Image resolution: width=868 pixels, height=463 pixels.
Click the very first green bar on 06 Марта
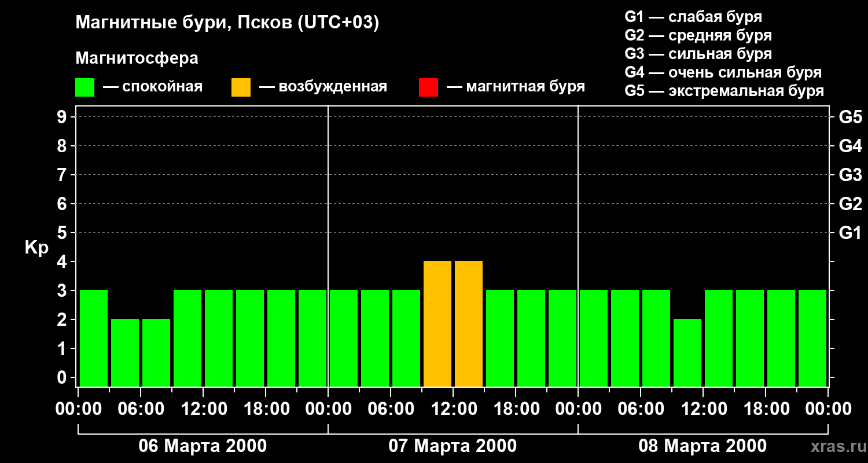(x=94, y=339)
